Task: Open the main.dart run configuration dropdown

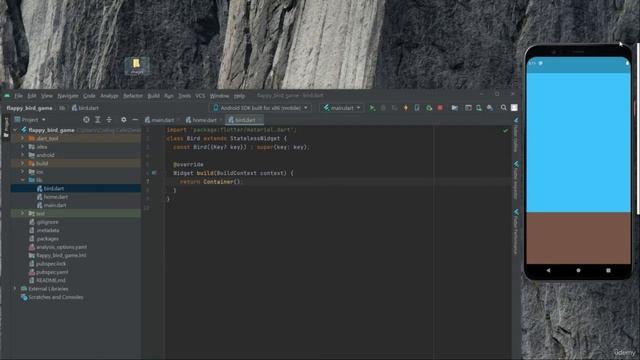Action: point(342,108)
